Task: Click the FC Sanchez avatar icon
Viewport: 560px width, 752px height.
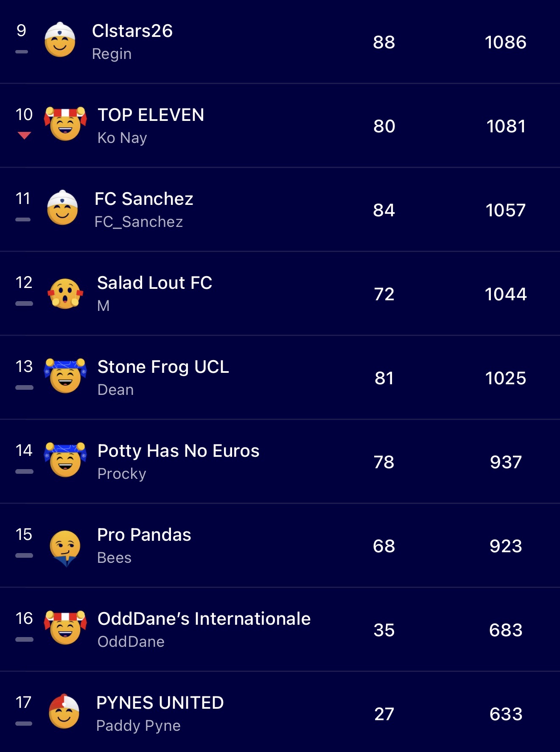Action: point(62,208)
